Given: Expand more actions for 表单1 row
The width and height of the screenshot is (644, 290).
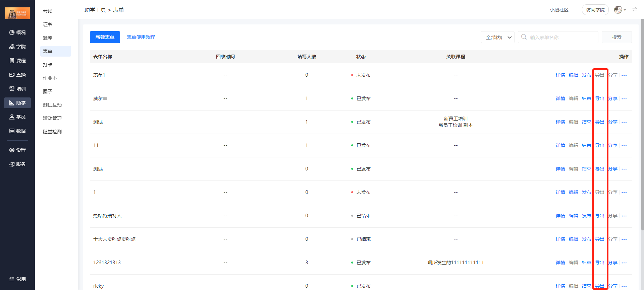Looking at the screenshot, I should pos(624,75).
